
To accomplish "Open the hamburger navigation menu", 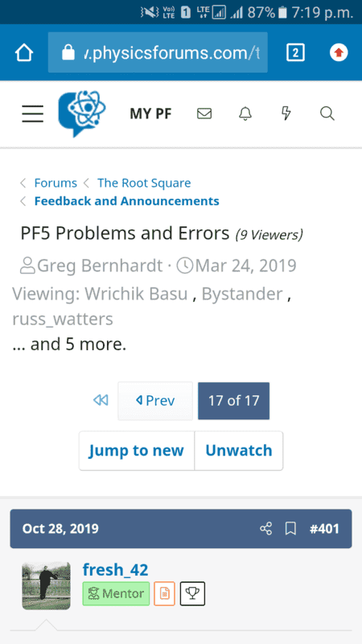I will point(32,114).
